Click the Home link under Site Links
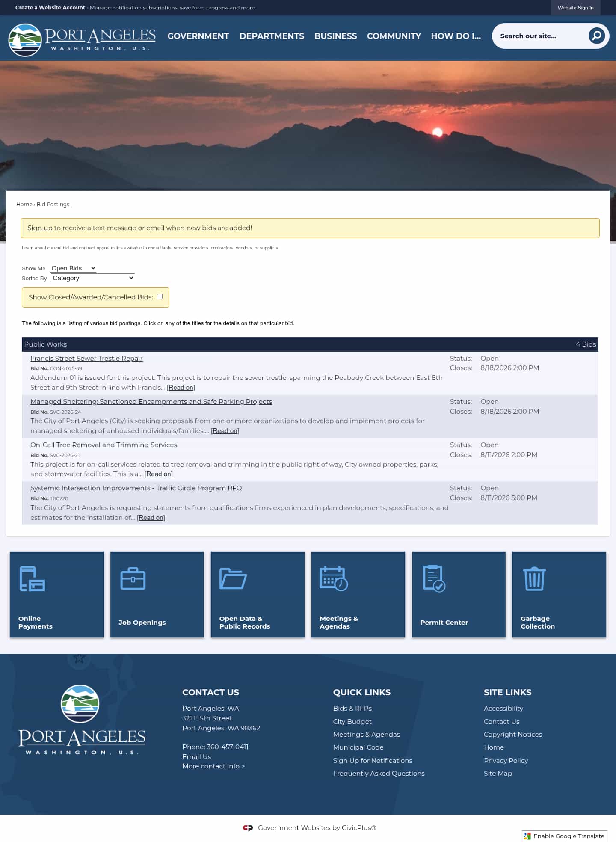This screenshot has height=842, width=616. click(x=494, y=747)
